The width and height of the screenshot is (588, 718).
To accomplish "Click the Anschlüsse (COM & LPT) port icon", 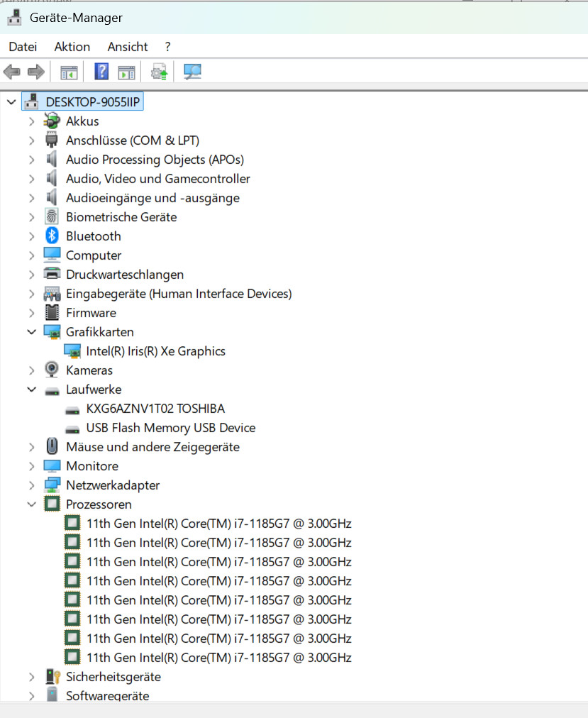I will click(x=52, y=140).
